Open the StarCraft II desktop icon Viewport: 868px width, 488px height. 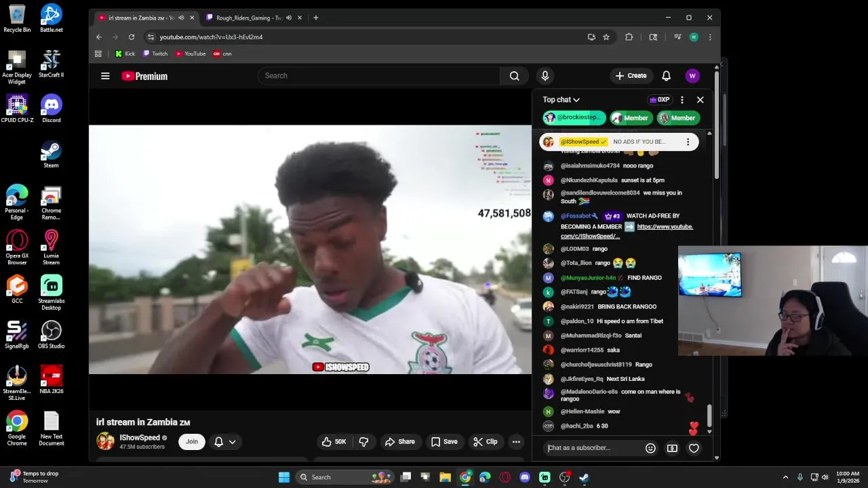click(x=51, y=64)
